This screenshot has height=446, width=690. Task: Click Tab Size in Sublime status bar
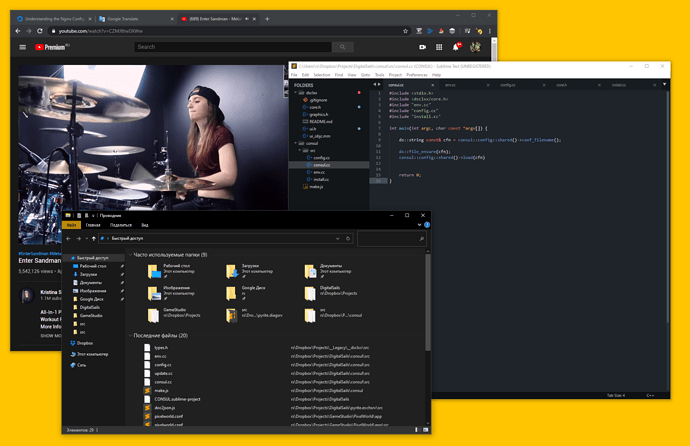(x=616, y=395)
